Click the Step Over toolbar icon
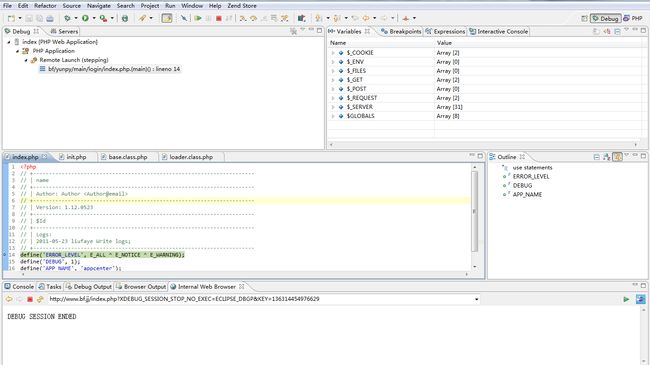Screen dimensions: 650x365 (x=253, y=18)
